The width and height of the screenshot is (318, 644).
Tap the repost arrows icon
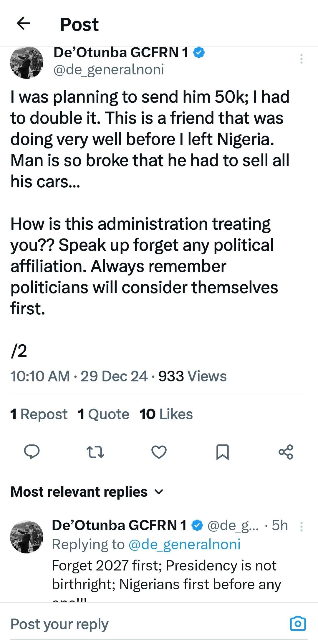click(x=95, y=452)
